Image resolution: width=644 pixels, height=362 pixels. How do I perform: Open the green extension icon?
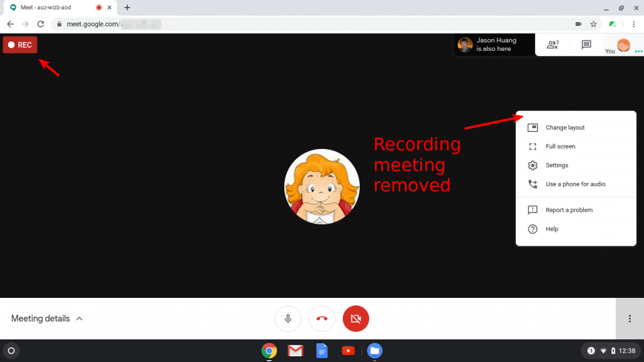[x=613, y=25]
